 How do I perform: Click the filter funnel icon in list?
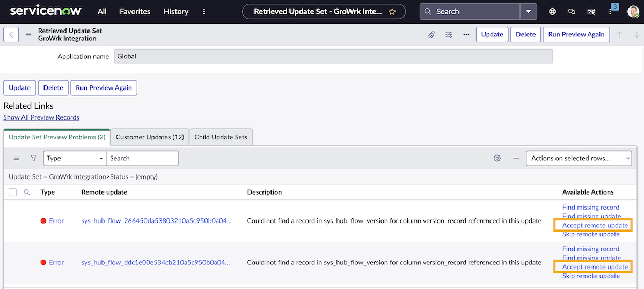(33, 158)
